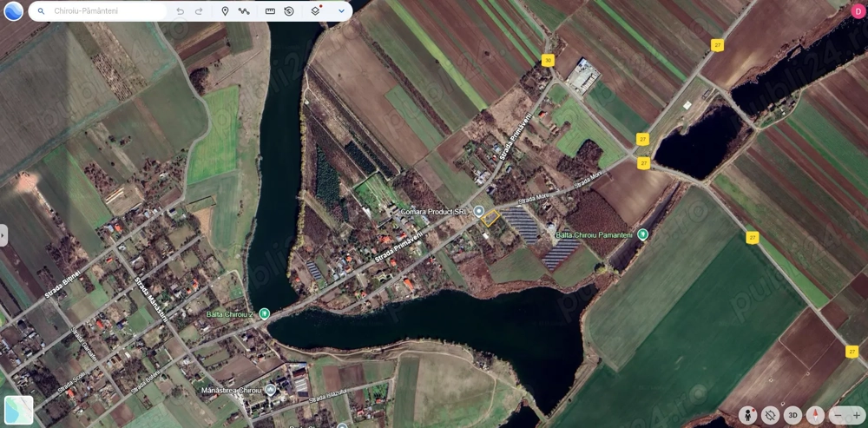
Task: Open the map layers panel
Action: 315,11
